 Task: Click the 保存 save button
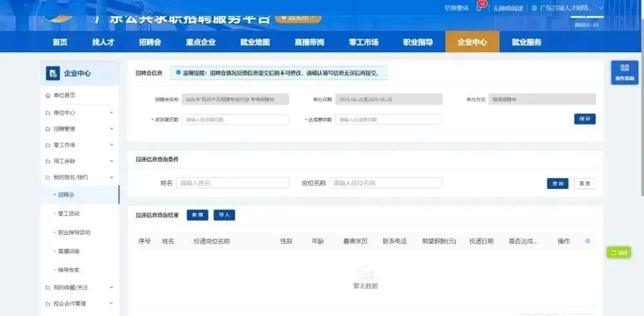point(585,119)
